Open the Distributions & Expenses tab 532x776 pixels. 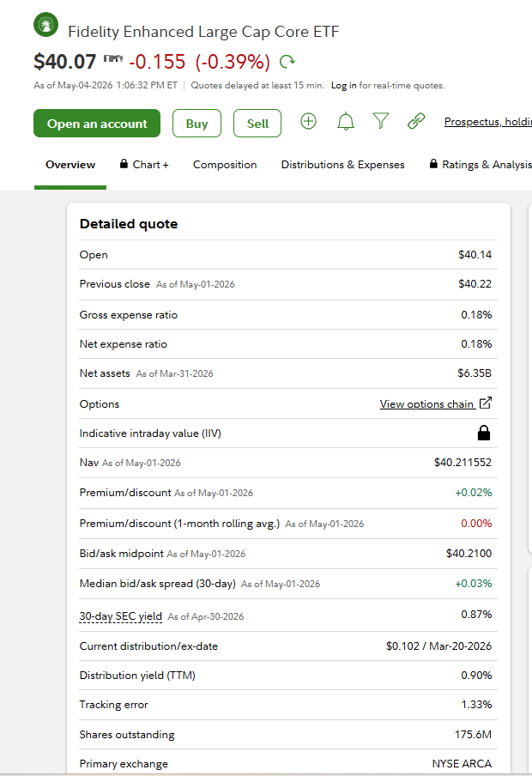(x=342, y=165)
